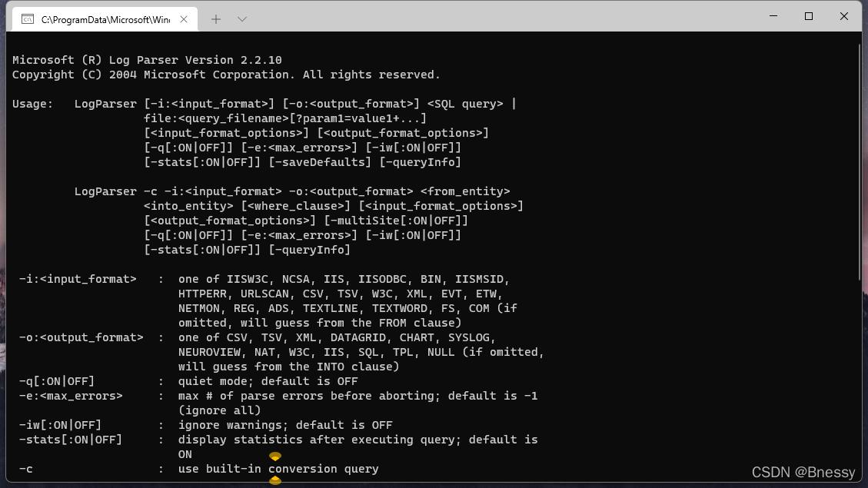Click the terminal icon on the tab
Screen dimensions: 868x488
28,19
